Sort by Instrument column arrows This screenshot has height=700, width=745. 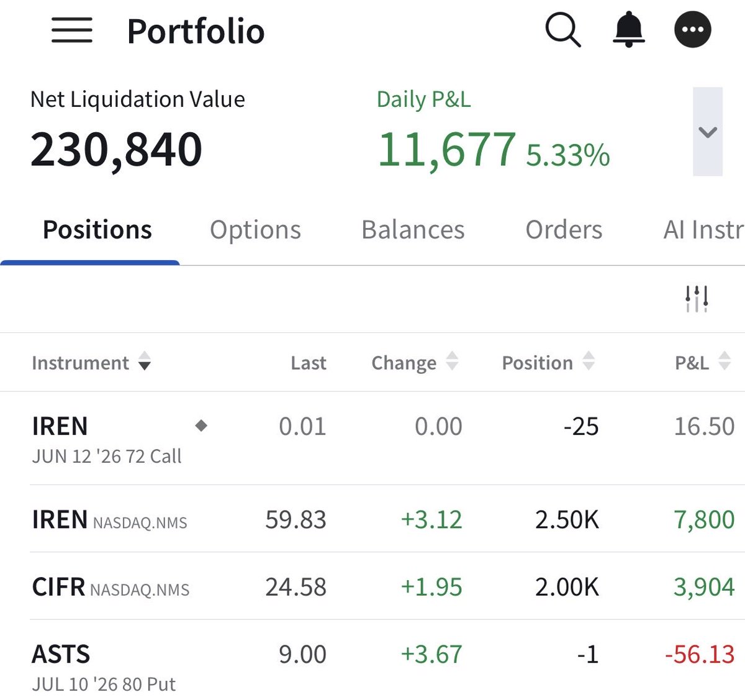144,361
